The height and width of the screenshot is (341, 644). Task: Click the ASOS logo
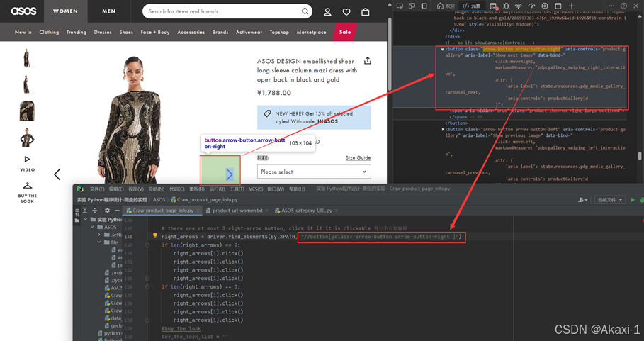point(24,11)
